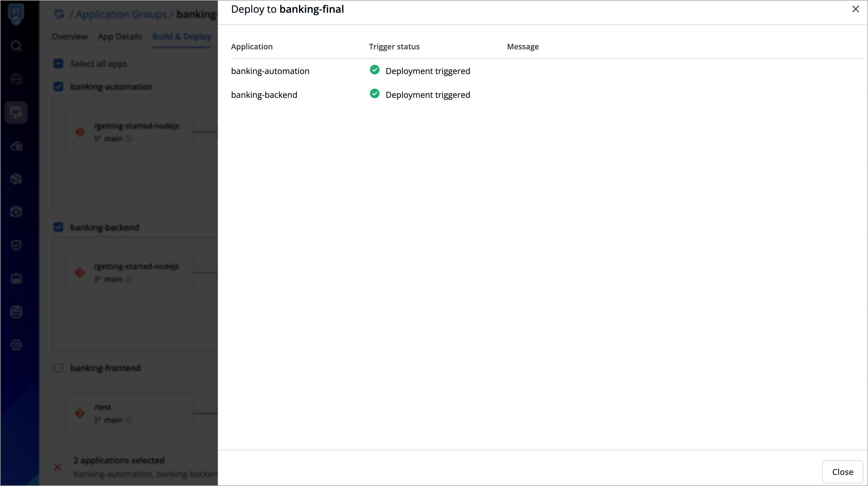
Task: Click the Devtron logo at top left
Action: point(16,13)
